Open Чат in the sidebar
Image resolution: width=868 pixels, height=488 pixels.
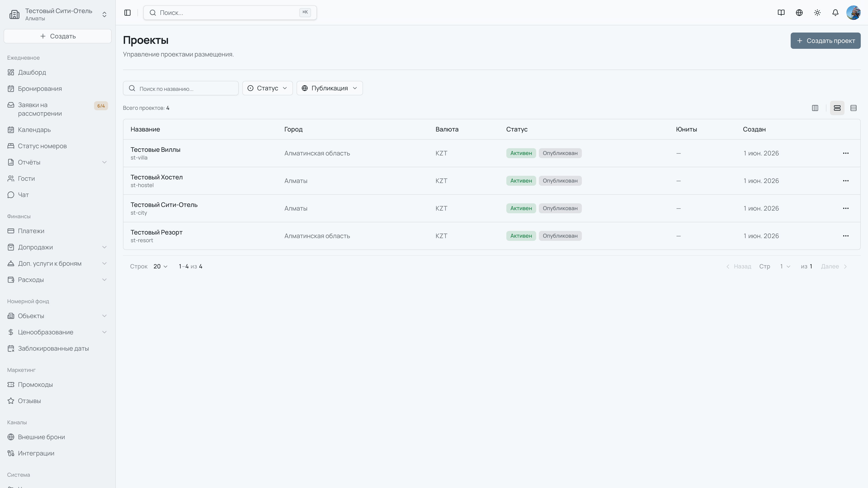[x=58, y=195]
